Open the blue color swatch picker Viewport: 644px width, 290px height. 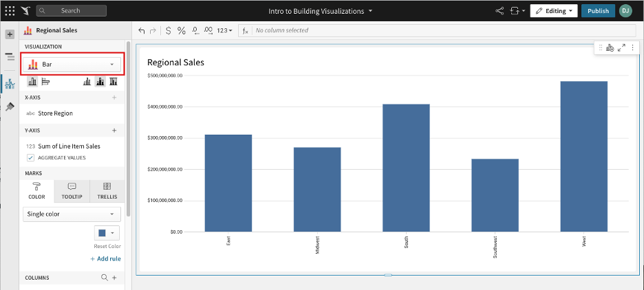click(x=106, y=233)
